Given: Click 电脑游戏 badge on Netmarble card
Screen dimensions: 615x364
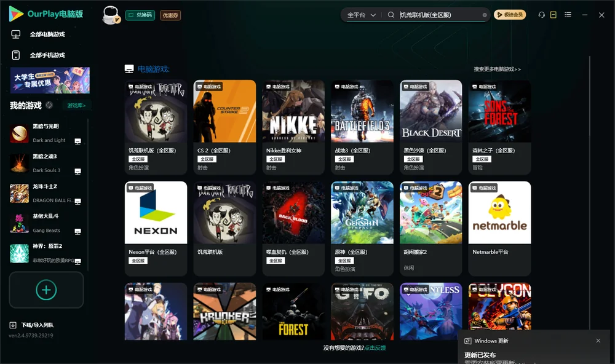Looking at the screenshot, I should coord(483,188).
